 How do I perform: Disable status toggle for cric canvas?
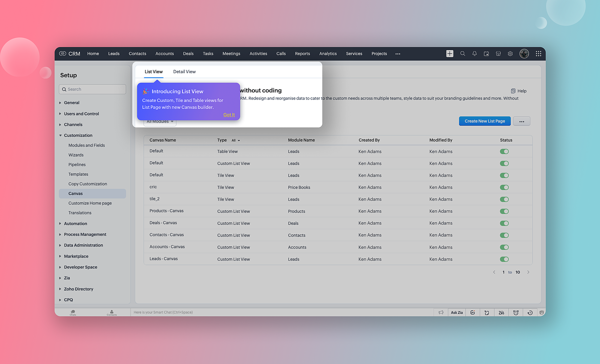click(504, 187)
